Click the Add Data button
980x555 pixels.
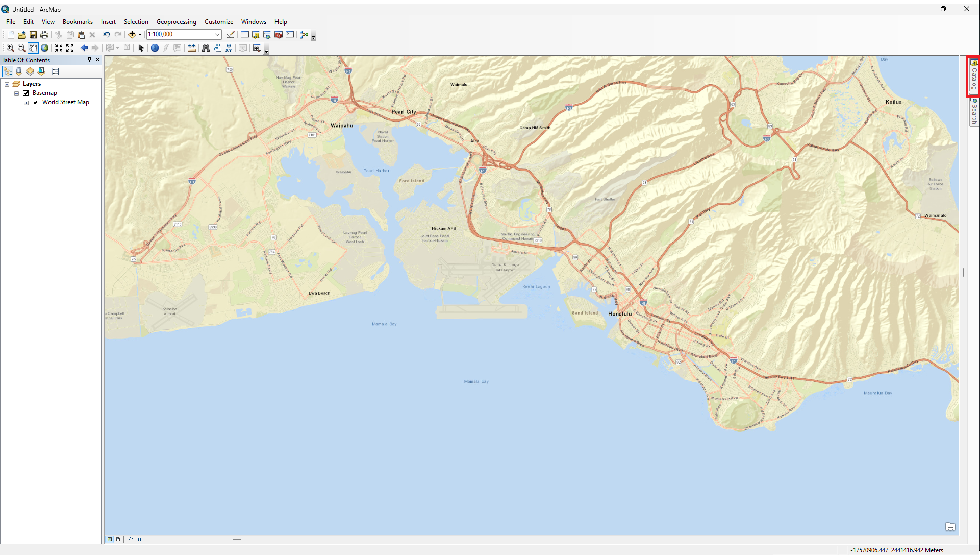tap(132, 35)
